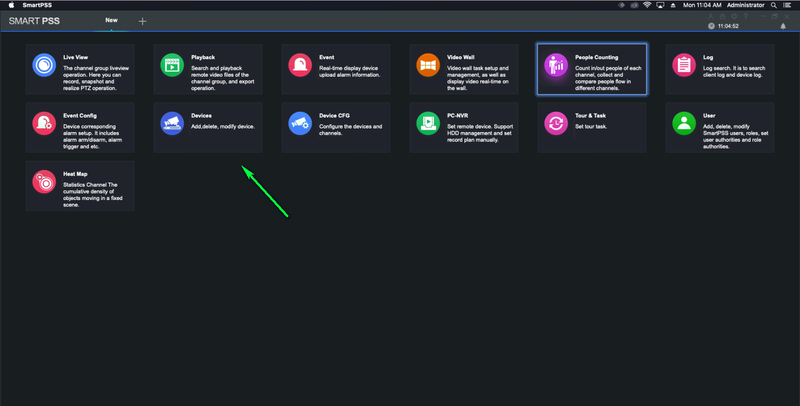Image resolution: width=800 pixels, height=406 pixels.
Task: Click the Mon 11:04 AM clock
Action: point(702,5)
